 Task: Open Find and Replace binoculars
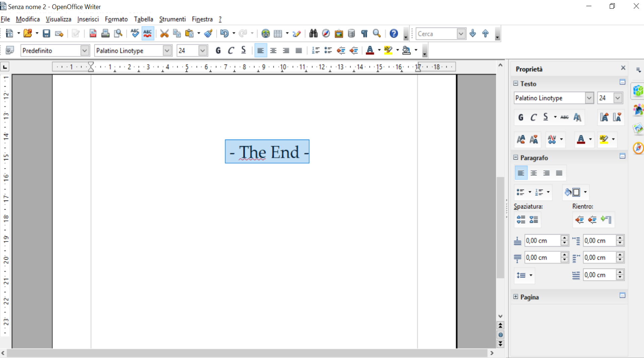point(313,34)
